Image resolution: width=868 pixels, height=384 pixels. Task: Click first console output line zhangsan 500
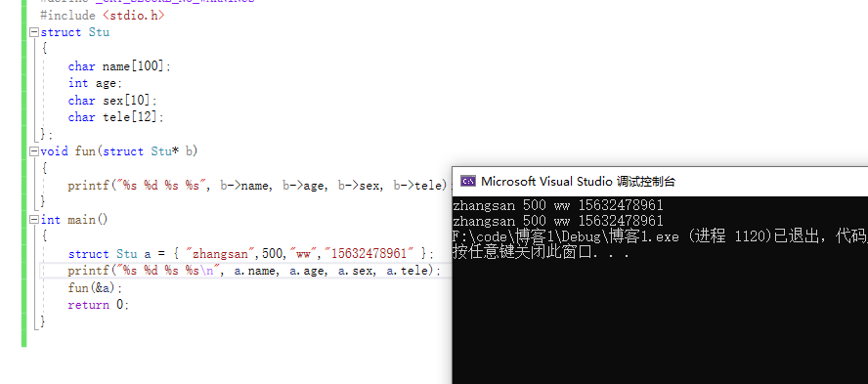click(x=557, y=205)
